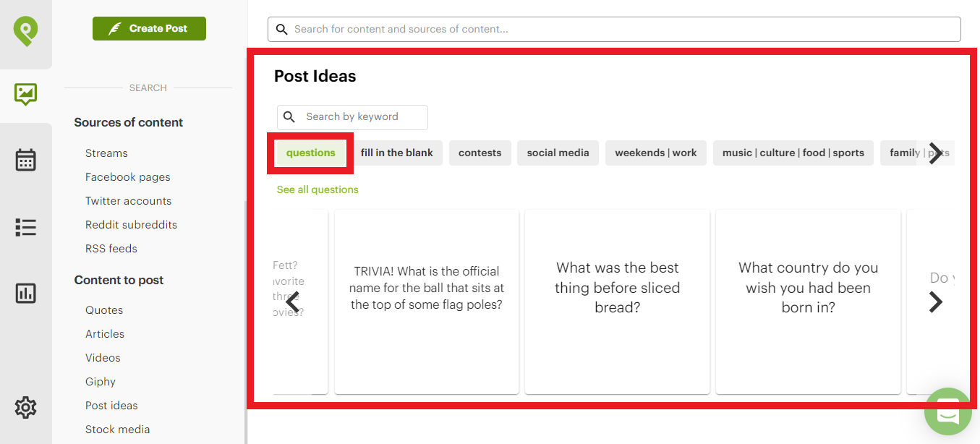The width and height of the screenshot is (980, 444).
Task: Open the Streams source tab
Action: 106,153
